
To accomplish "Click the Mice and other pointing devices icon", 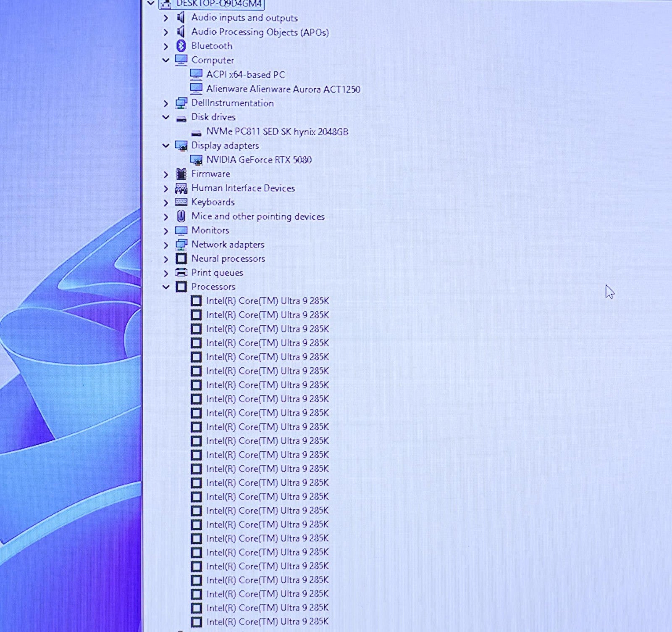I will (181, 216).
